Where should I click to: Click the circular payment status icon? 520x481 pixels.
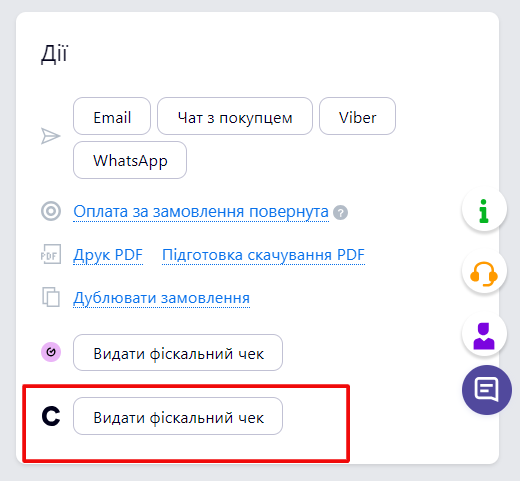point(51,211)
